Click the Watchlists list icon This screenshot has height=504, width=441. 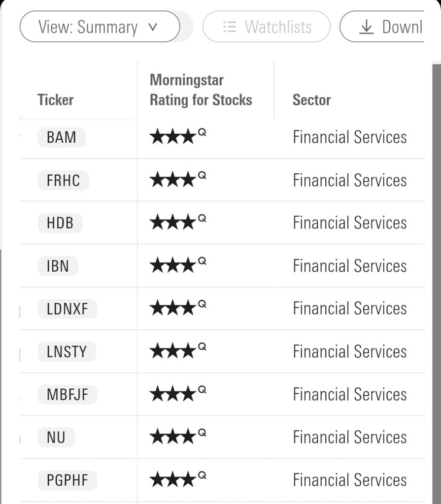(x=230, y=27)
